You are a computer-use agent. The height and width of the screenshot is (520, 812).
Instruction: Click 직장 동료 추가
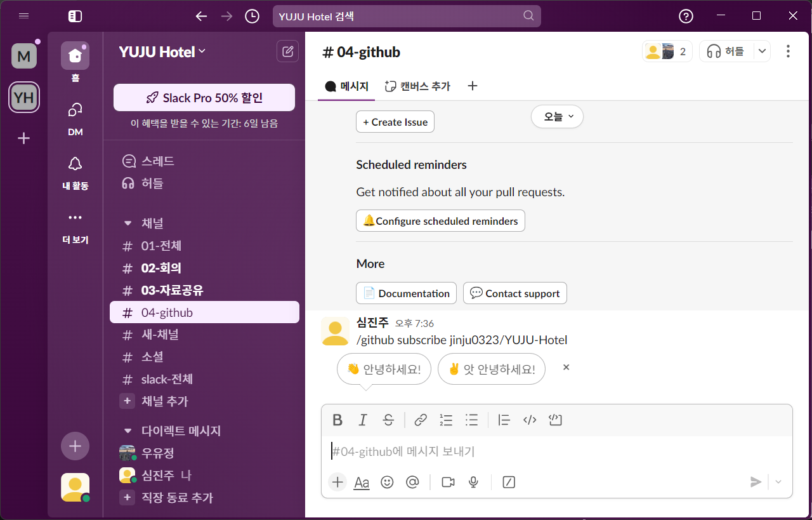tap(204, 498)
